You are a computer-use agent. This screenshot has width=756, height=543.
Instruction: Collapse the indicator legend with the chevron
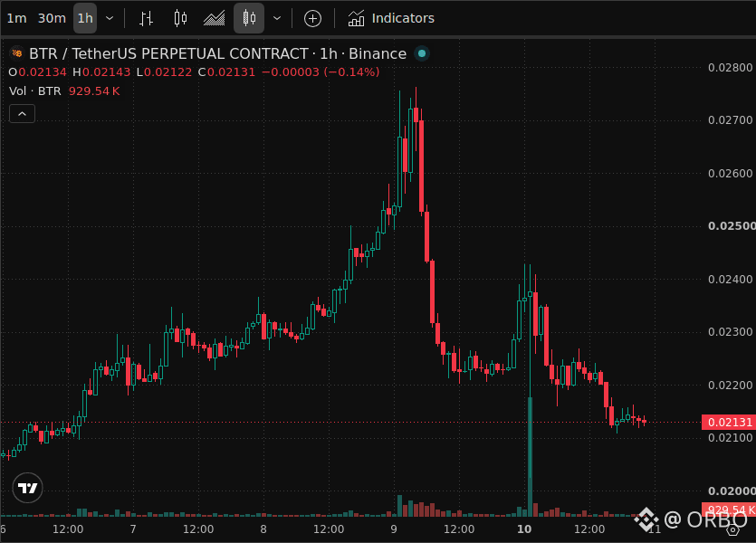(22, 114)
